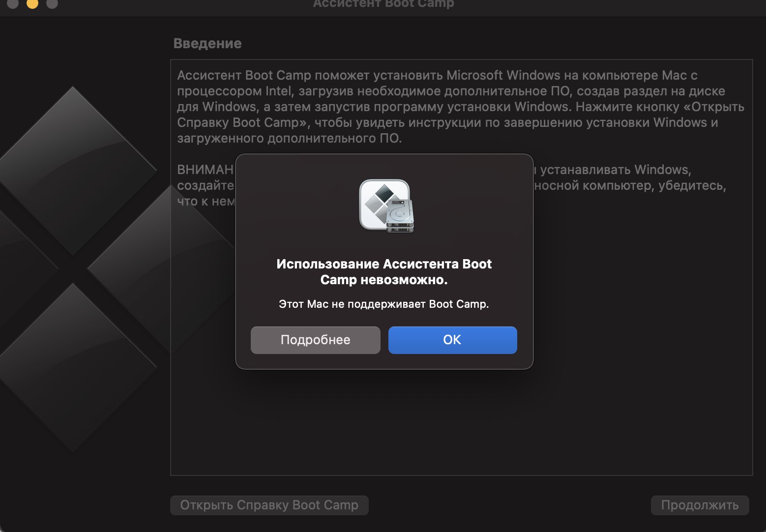The height and width of the screenshot is (532, 766).
Task: Click the Продолжить button
Action: click(x=700, y=505)
